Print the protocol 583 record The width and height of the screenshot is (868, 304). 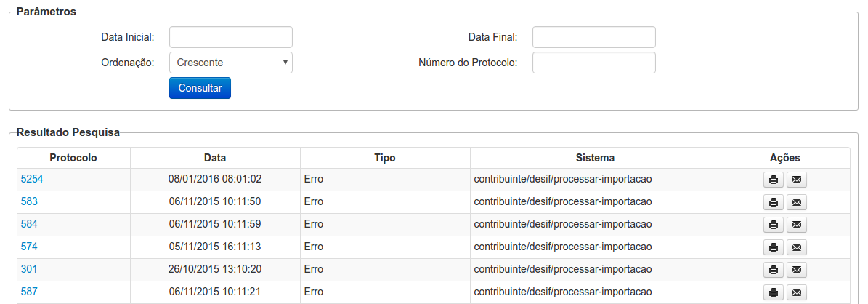pyautogui.click(x=774, y=202)
